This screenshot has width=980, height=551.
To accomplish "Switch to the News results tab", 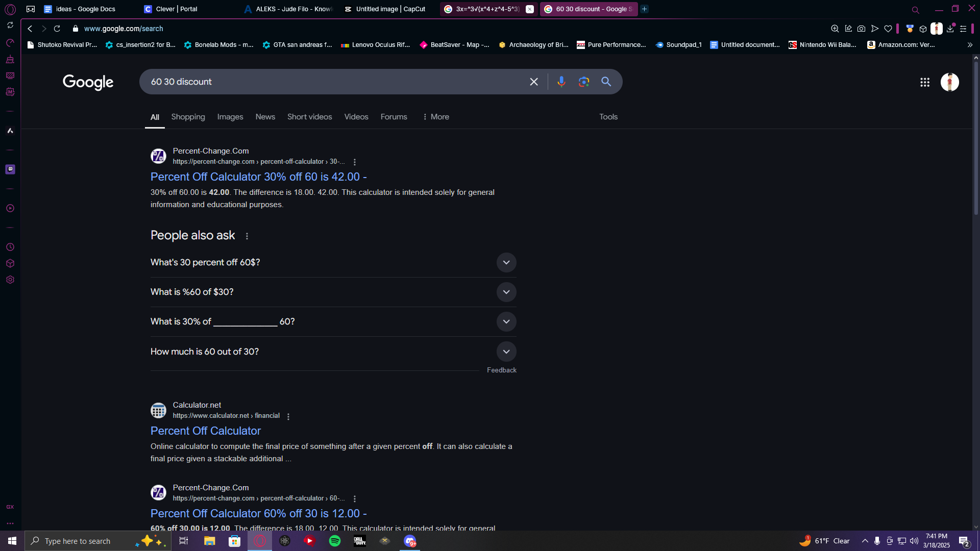I will tap(265, 117).
